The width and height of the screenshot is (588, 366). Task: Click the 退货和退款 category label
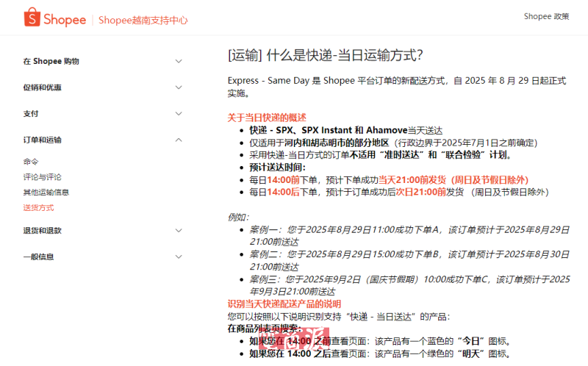(x=42, y=231)
